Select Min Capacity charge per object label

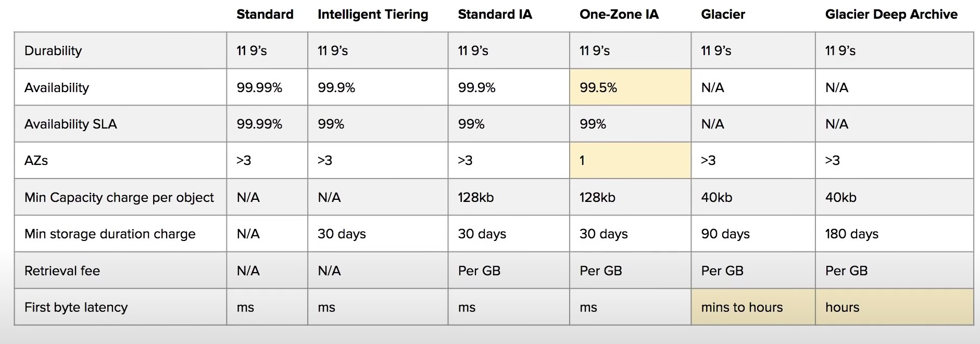[x=119, y=198]
